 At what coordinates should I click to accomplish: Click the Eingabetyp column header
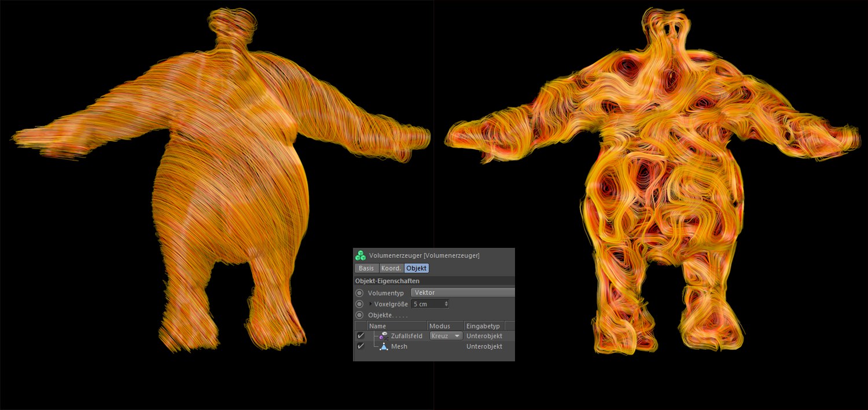point(484,326)
